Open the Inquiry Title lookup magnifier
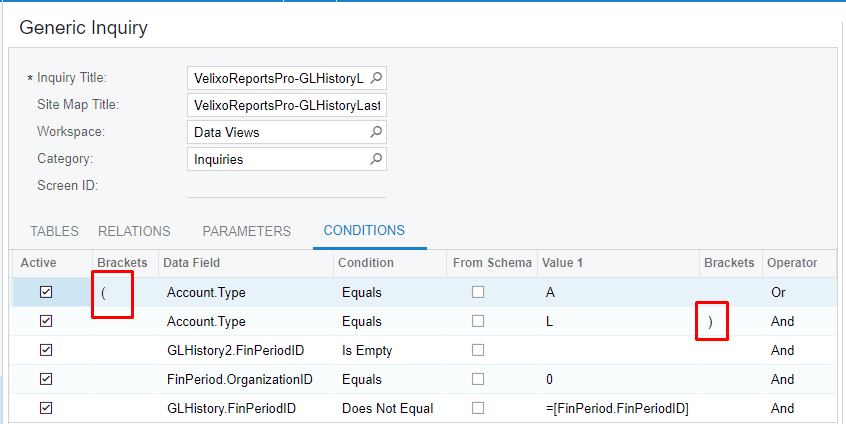846x424 pixels. (376, 78)
